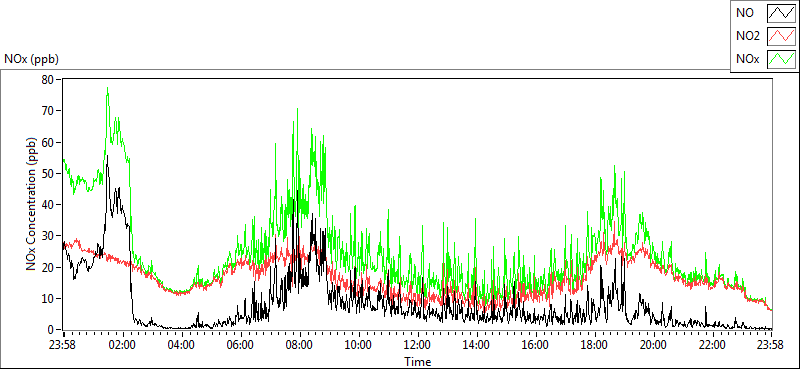The height and width of the screenshot is (369, 800).
Task: Click the 16:00 time tick label
Action: pos(536,345)
